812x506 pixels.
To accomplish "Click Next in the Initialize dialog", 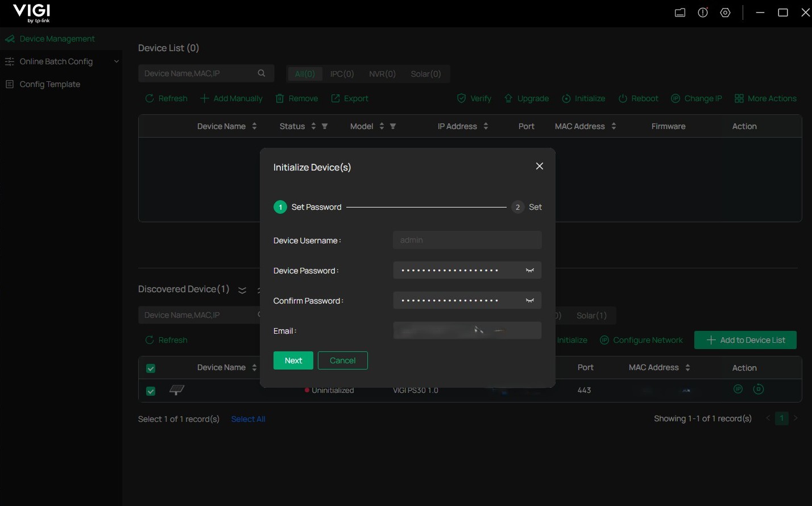I will pos(293,360).
